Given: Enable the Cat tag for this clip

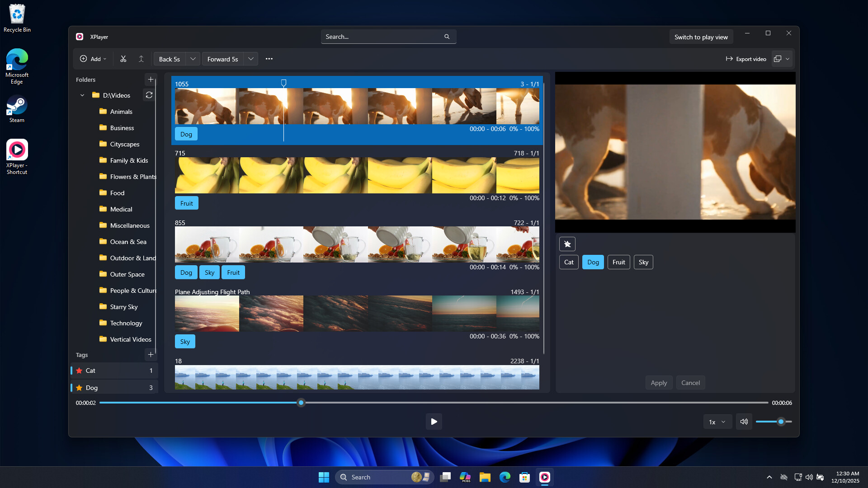Looking at the screenshot, I should (x=568, y=262).
